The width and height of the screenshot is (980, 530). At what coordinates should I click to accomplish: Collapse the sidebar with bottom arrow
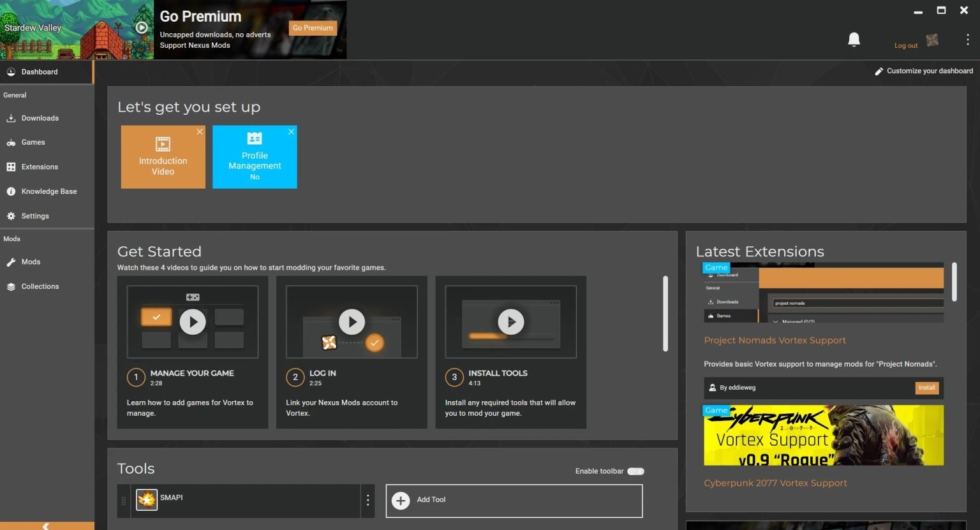(46, 526)
